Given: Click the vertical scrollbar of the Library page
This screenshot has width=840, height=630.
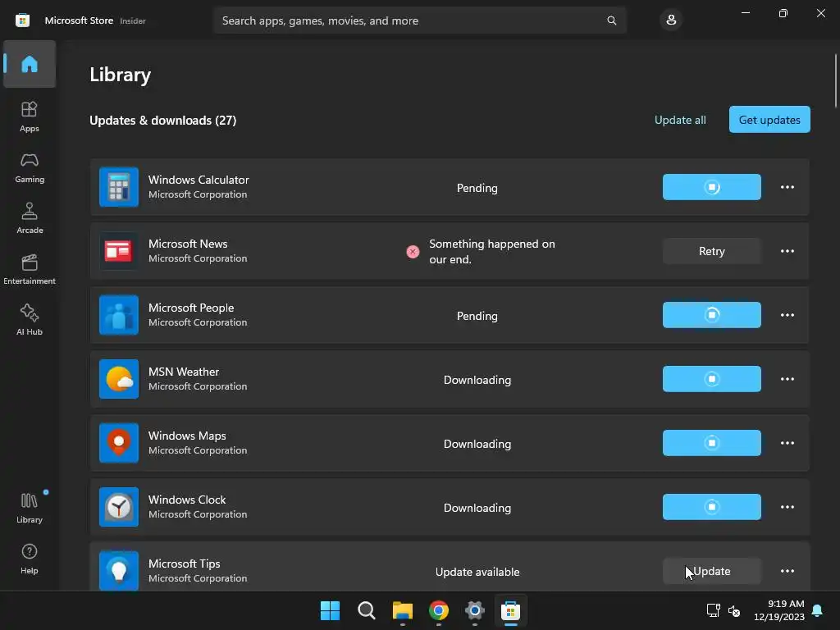Looking at the screenshot, I should coord(835,80).
